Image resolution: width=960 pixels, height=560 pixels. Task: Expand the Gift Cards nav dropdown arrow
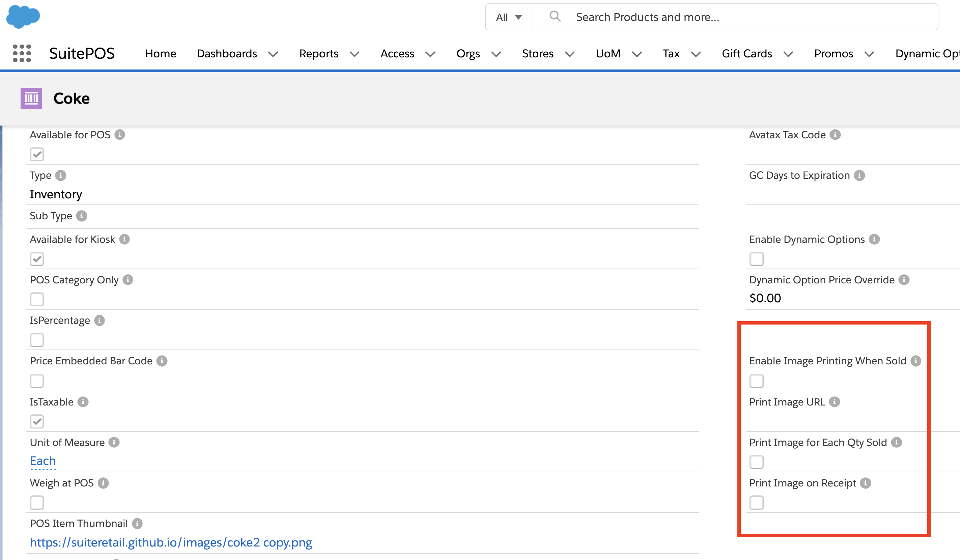click(788, 54)
